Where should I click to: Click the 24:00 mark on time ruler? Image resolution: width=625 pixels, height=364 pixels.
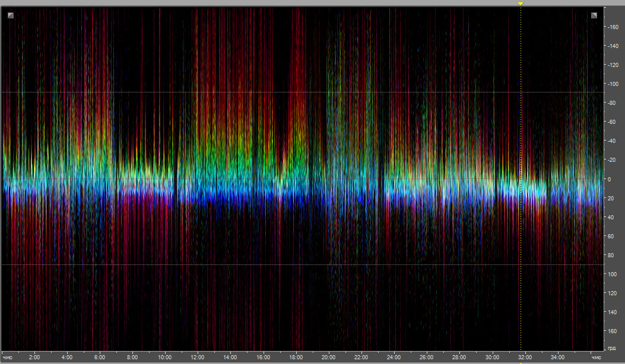(x=394, y=357)
